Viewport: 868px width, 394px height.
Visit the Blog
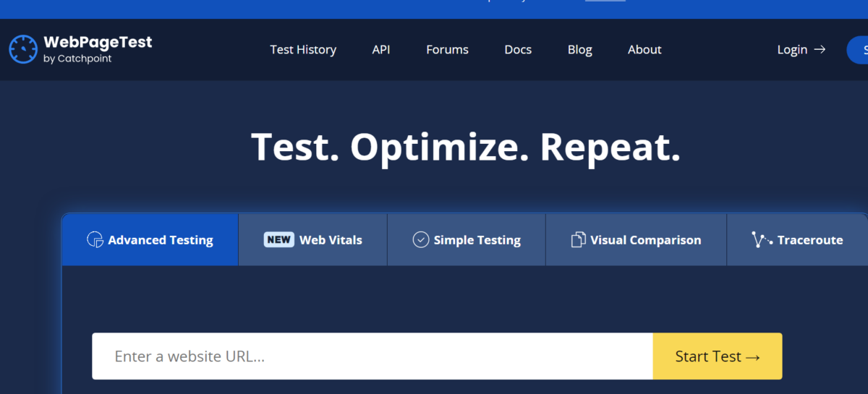580,49
